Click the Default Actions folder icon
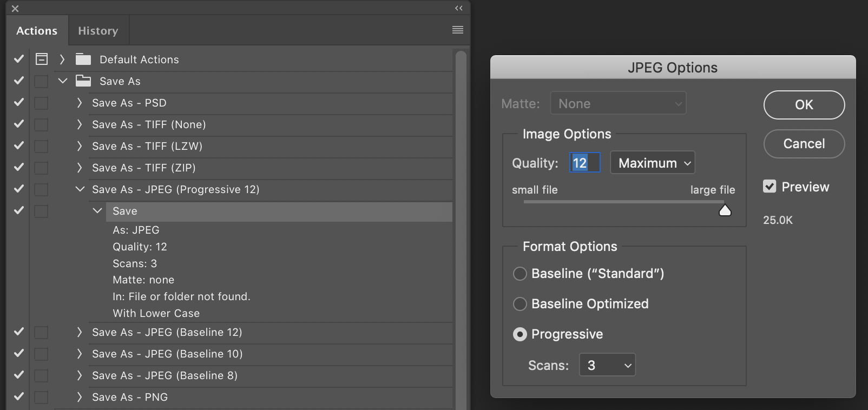868x410 pixels. pos(83,59)
